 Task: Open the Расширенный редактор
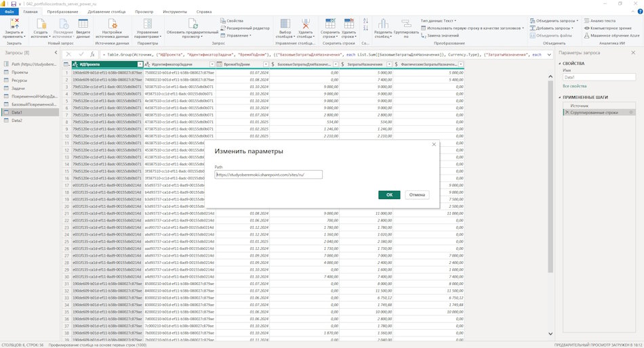point(245,28)
